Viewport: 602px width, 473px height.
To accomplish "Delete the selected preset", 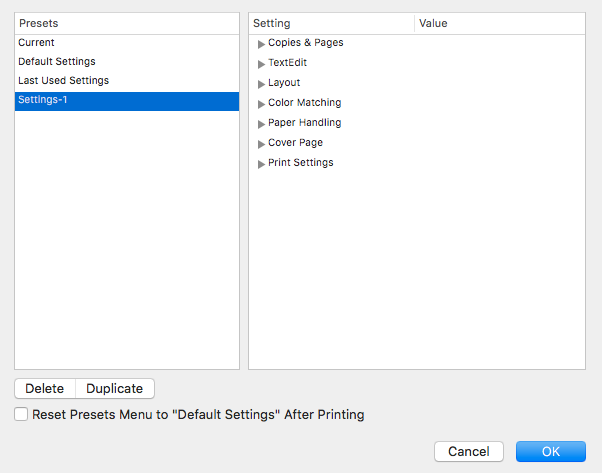I will 45,389.
